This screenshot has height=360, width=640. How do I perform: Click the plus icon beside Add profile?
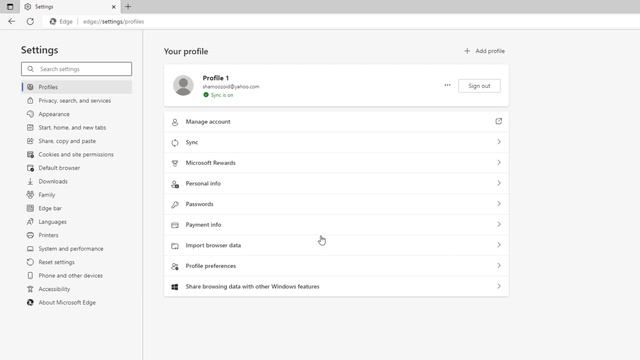467,51
